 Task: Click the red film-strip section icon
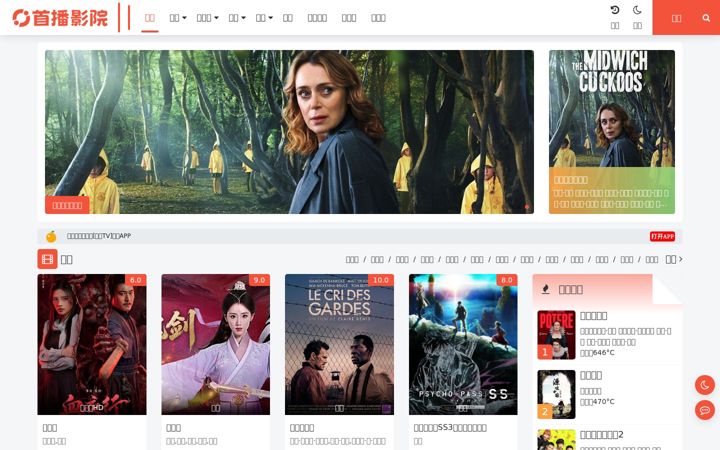point(47,259)
